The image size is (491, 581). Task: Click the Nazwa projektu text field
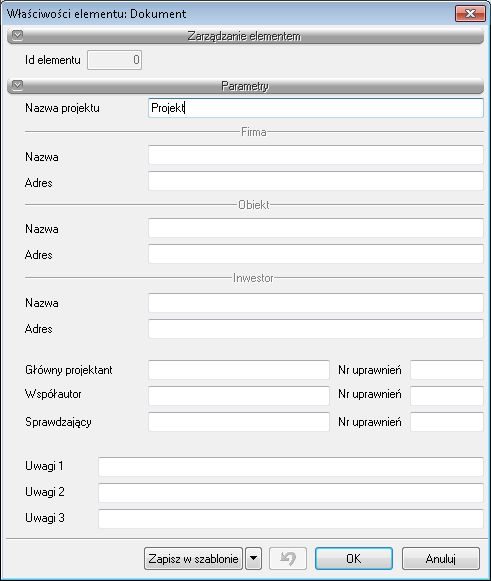click(316, 108)
